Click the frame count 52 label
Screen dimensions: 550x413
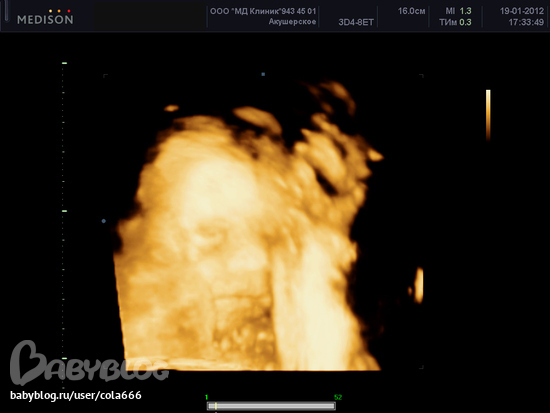[x=338, y=397]
